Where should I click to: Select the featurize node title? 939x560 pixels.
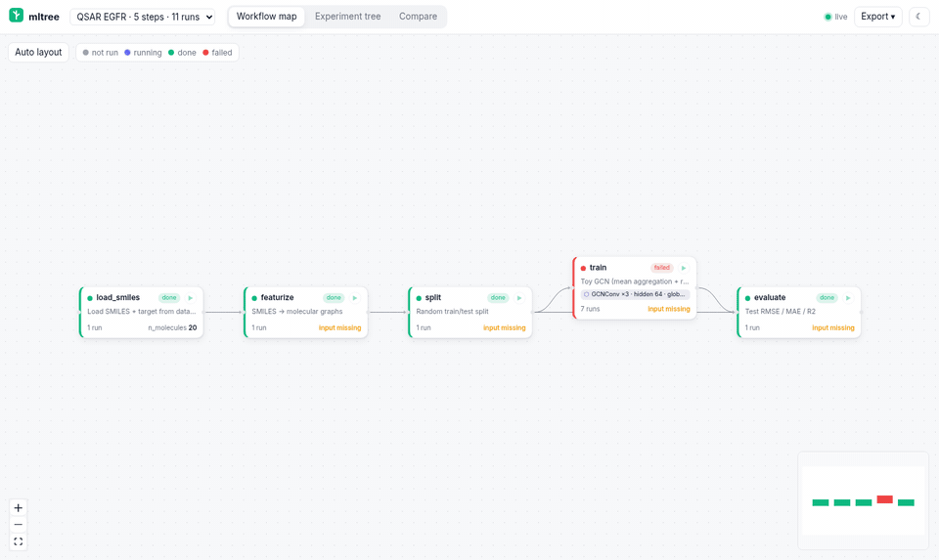277,297
